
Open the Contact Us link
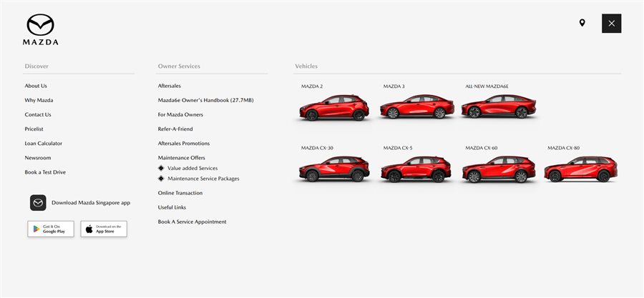38,114
